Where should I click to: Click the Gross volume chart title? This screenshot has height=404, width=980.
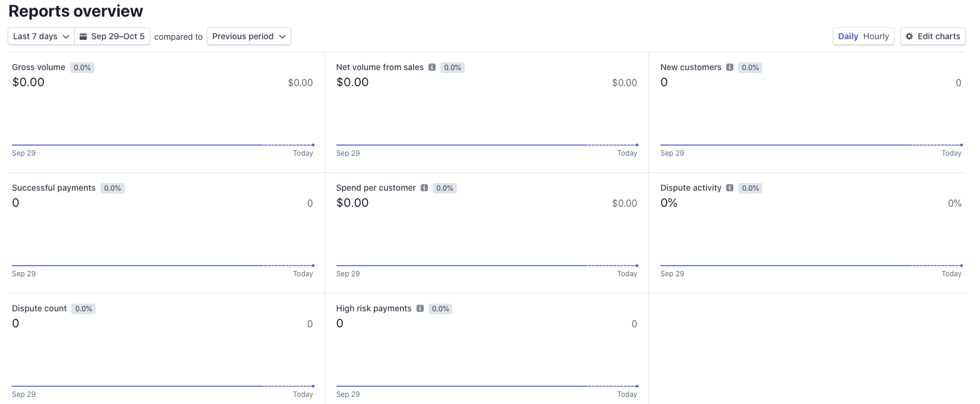[x=39, y=68]
